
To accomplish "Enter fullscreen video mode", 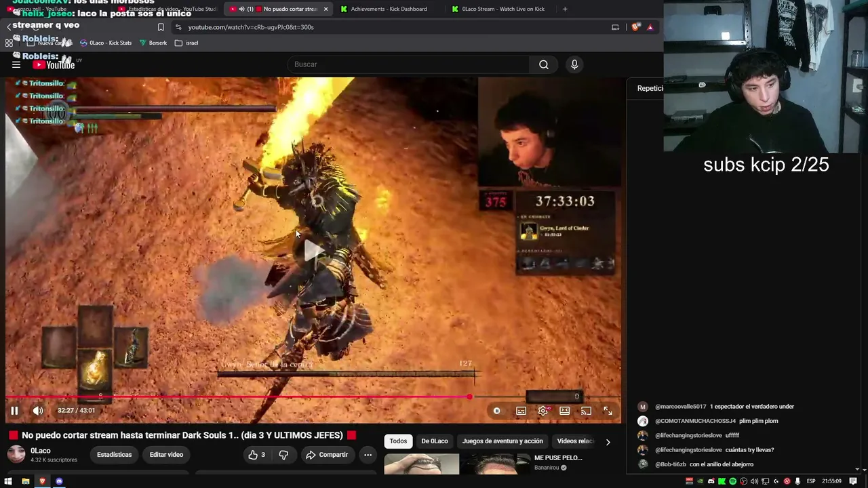I will pyautogui.click(x=608, y=411).
